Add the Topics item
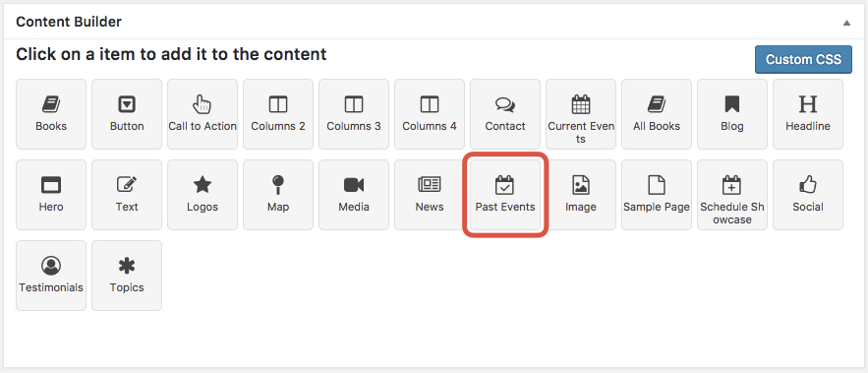The height and width of the screenshot is (373, 868). [127, 276]
